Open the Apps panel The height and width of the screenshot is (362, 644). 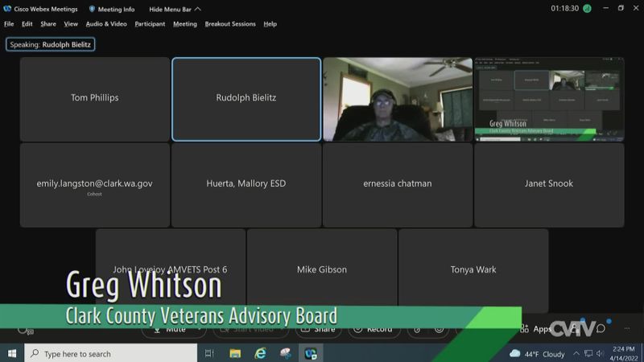click(x=538, y=329)
